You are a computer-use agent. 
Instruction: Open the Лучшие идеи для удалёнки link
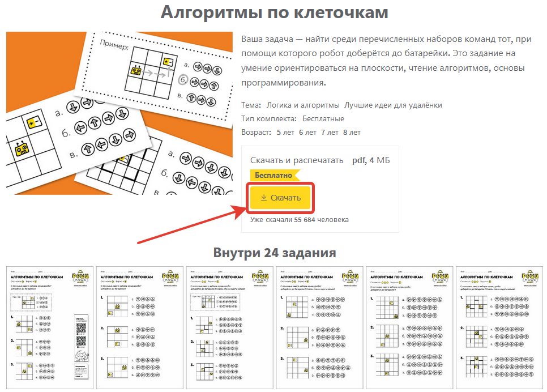pos(393,105)
